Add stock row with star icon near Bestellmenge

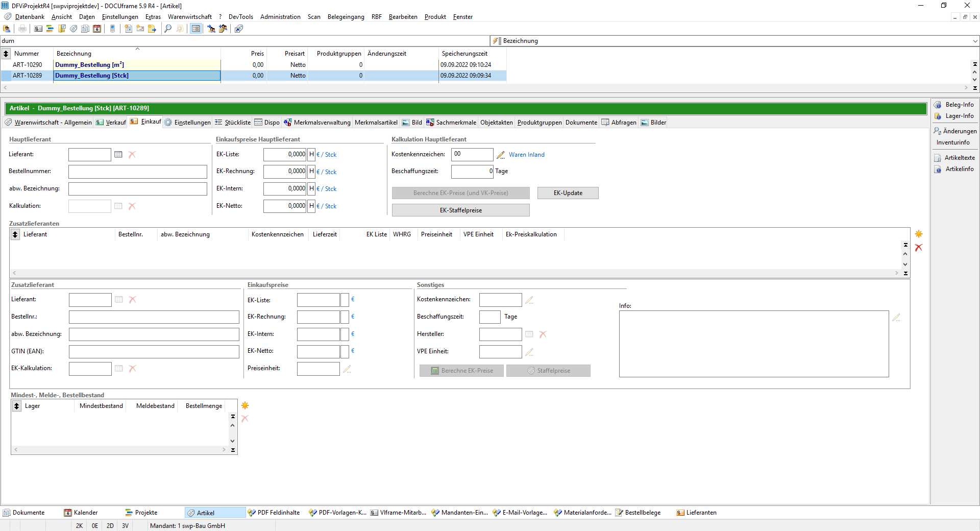245,405
